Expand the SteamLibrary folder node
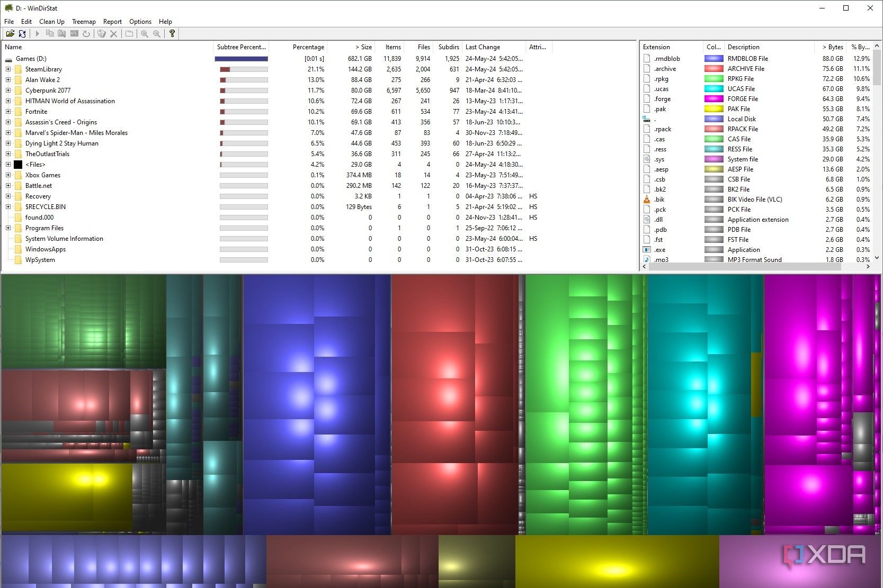 click(x=8, y=69)
